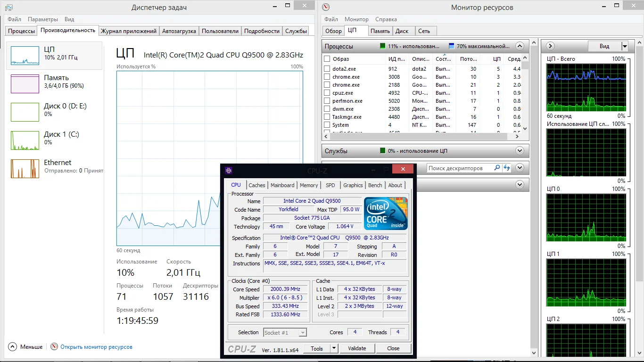Tick the Образ select-all checkbox
This screenshot has height=362, width=644.
pyautogui.click(x=327, y=59)
